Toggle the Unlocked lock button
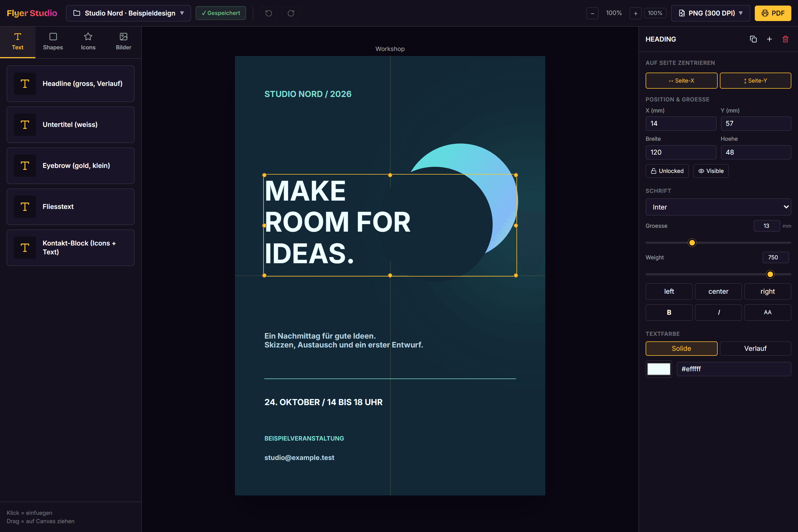Image resolution: width=798 pixels, height=532 pixels. [667, 171]
